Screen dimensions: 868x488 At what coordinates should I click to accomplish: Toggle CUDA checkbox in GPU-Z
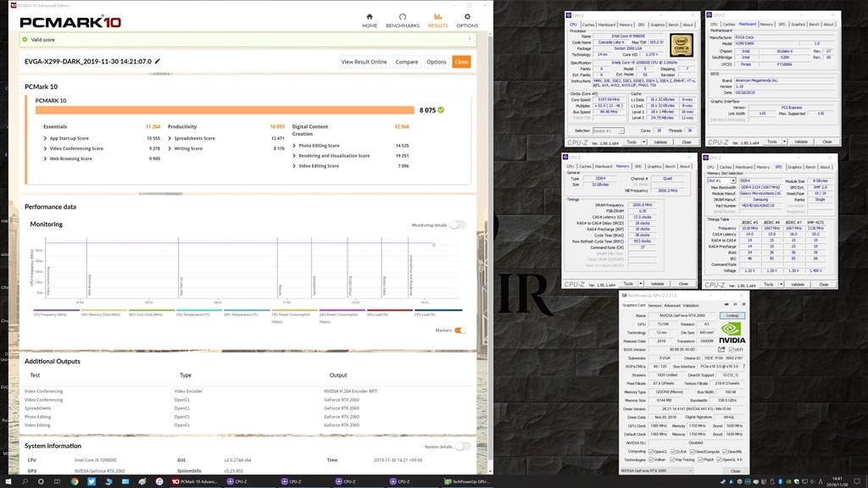[x=673, y=452]
